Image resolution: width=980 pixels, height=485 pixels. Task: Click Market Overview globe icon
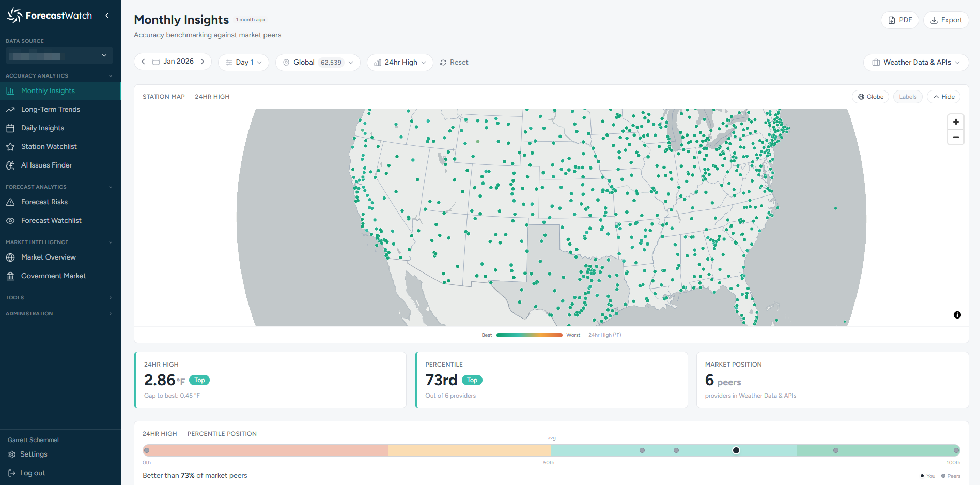click(10, 257)
